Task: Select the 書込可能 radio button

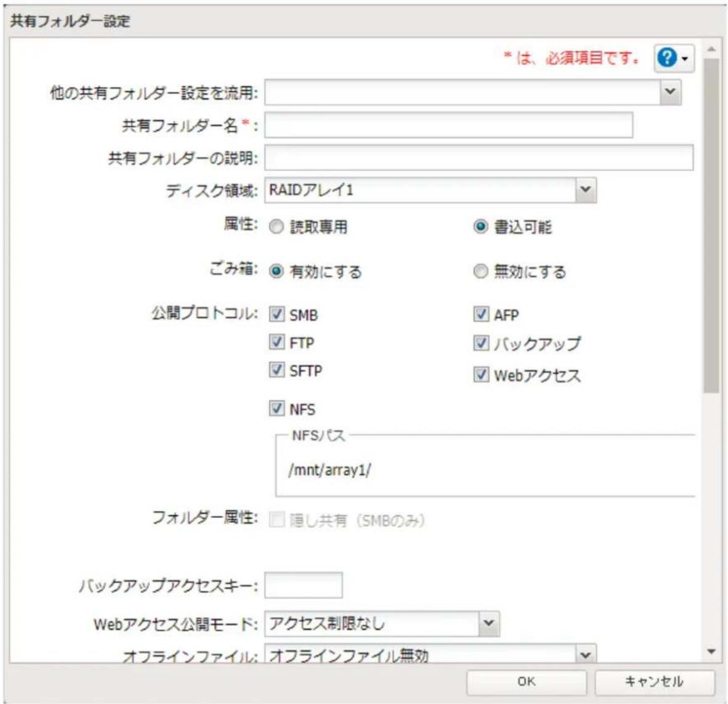Action: (480, 227)
